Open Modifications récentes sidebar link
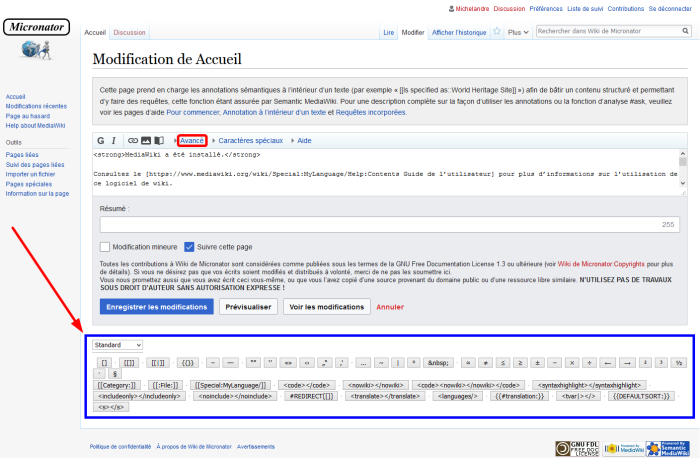This screenshot has height=458, width=700. (x=36, y=106)
